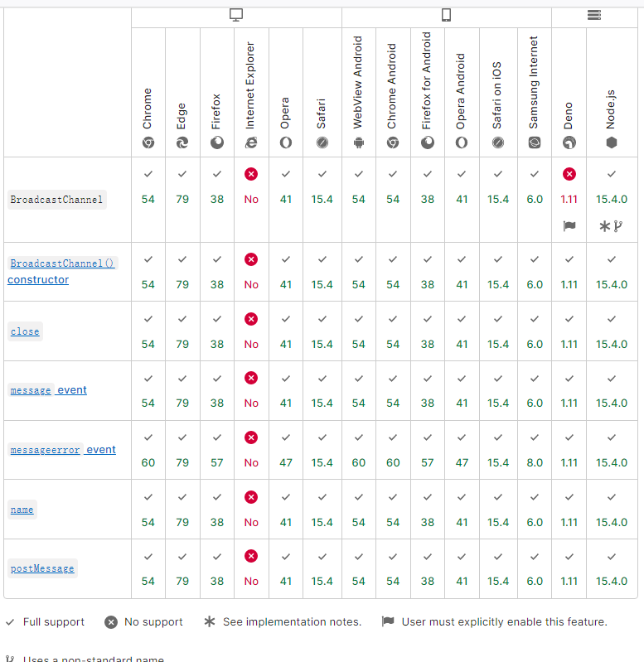Click the BroadcastChannel feature label in first row
This screenshot has height=662, width=644.
pos(56,200)
